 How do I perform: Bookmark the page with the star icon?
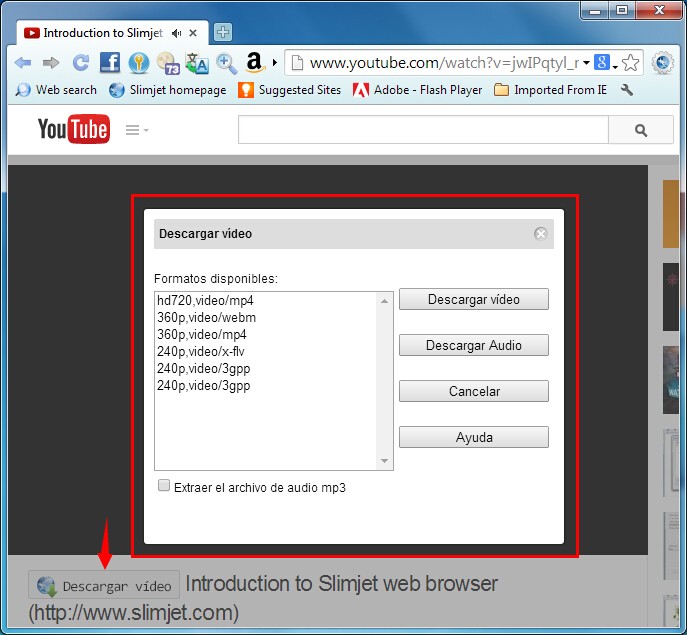pyautogui.click(x=631, y=63)
